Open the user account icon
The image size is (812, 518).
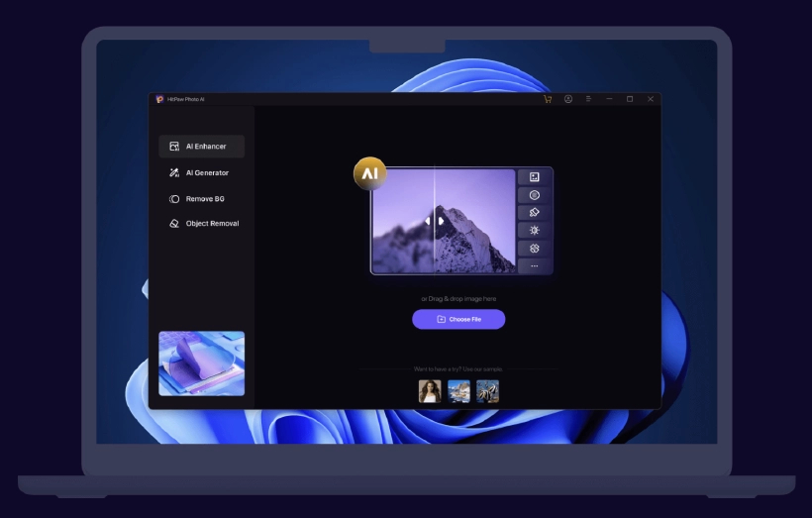[x=568, y=99]
